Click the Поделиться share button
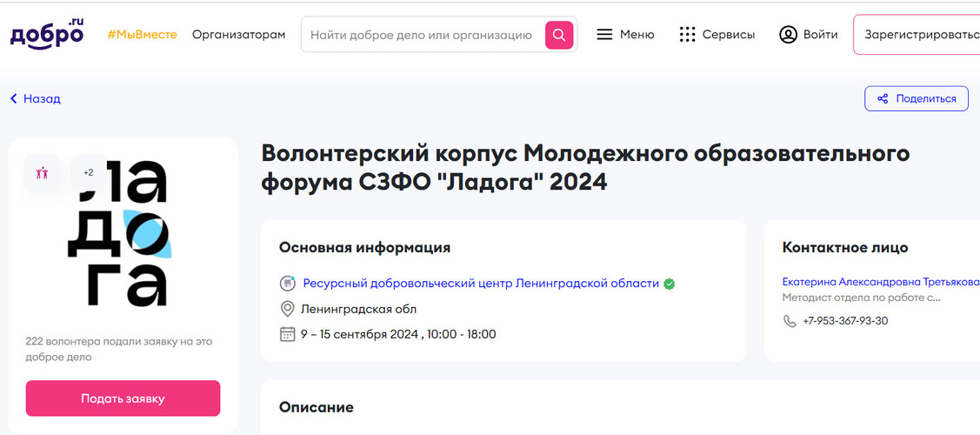980x435 pixels. click(x=916, y=98)
